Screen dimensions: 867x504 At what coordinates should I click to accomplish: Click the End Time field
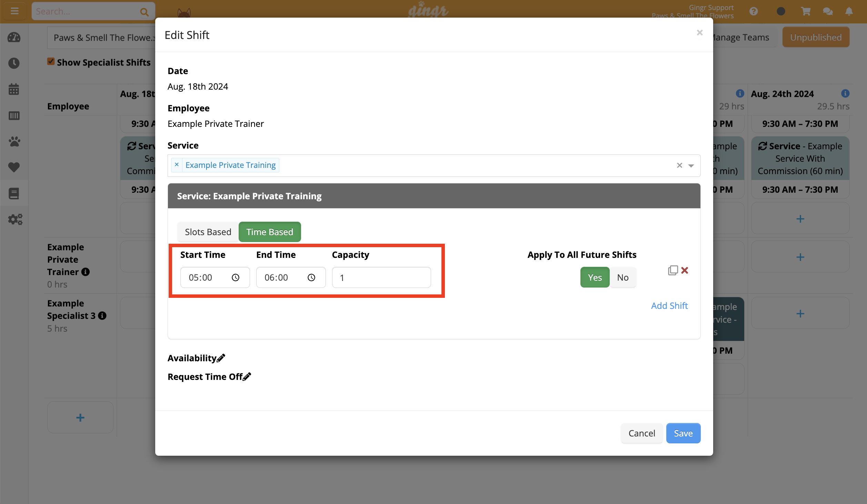pos(291,278)
